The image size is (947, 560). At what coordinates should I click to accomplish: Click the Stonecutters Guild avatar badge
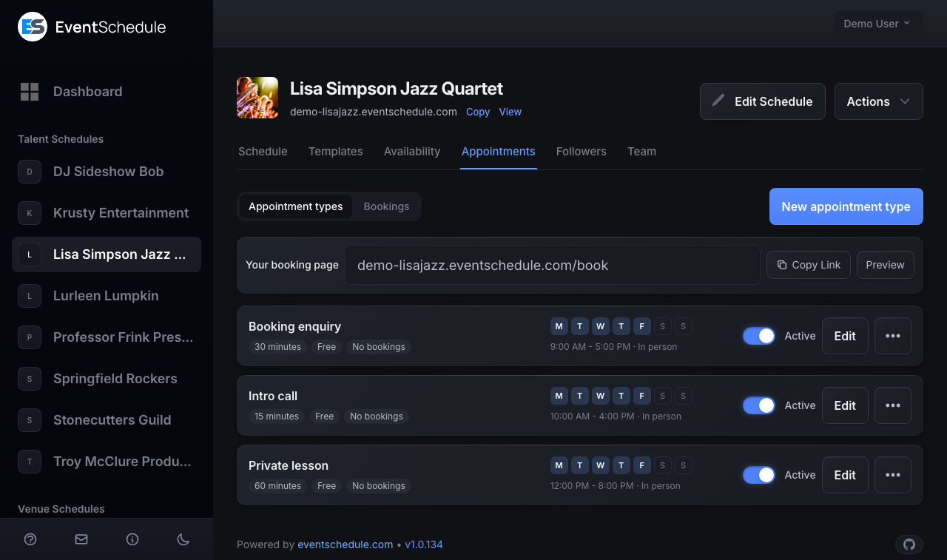coord(30,420)
